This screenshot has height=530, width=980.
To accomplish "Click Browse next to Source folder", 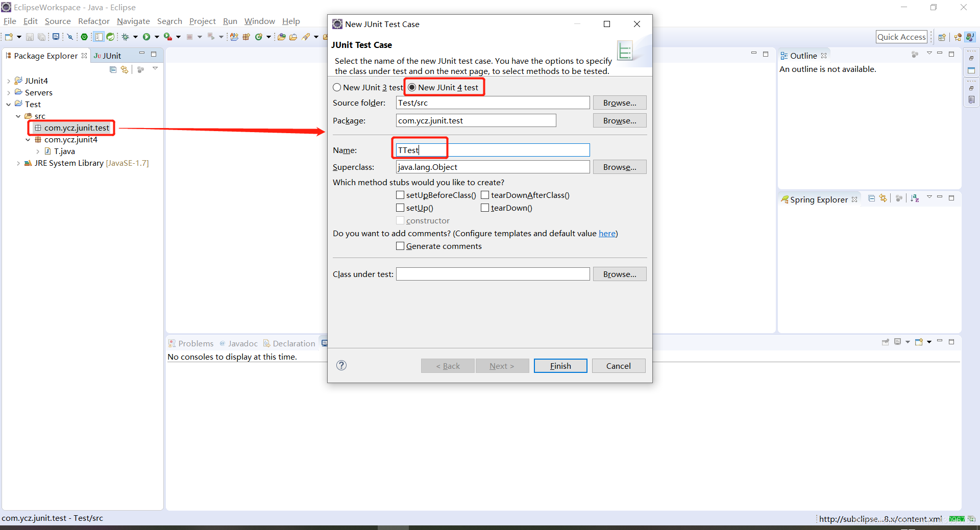I will pos(620,103).
